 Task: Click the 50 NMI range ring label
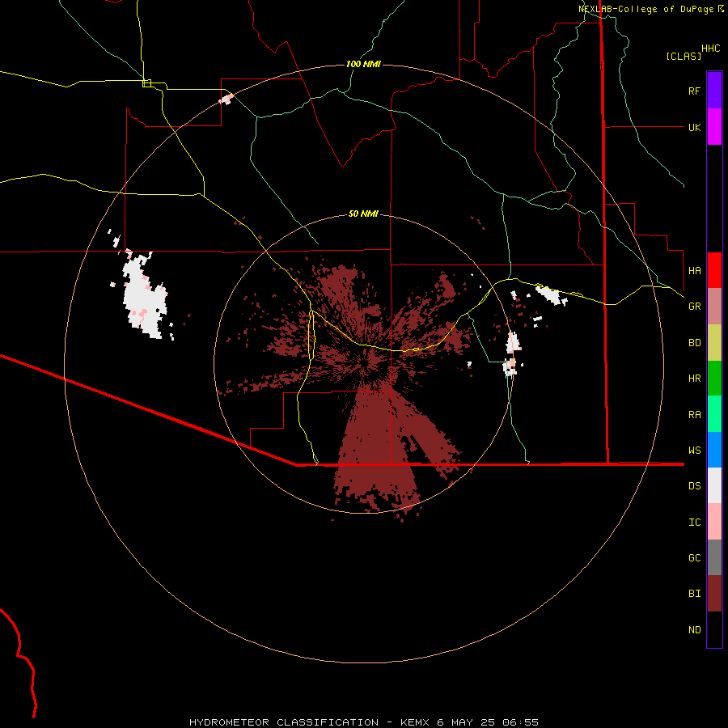click(363, 214)
